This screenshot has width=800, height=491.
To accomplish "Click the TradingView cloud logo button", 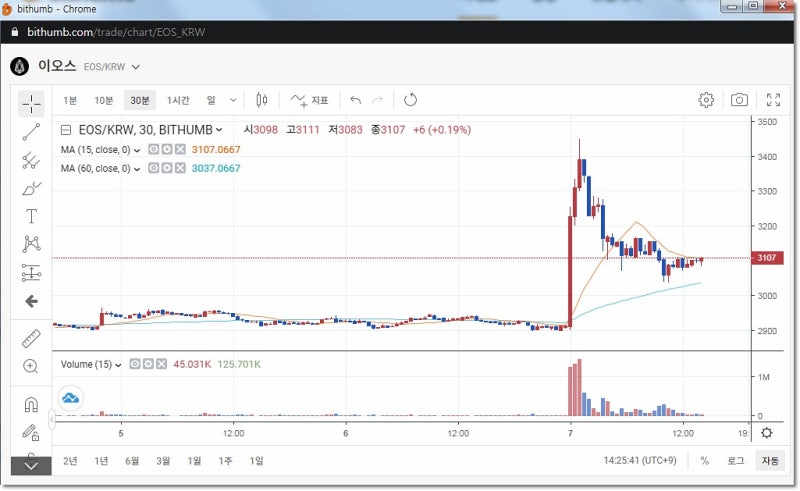I will point(70,398).
